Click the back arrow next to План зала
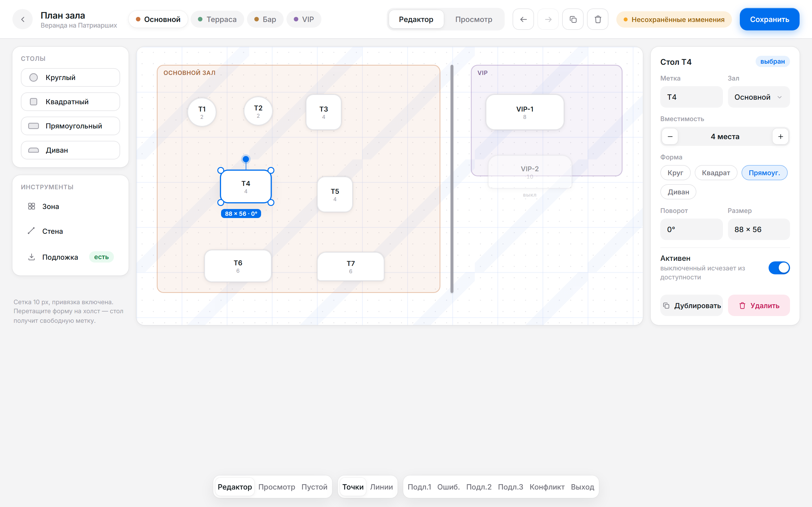Image resolution: width=812 pixels, height=507 pixels. click(x=23, y=19)
